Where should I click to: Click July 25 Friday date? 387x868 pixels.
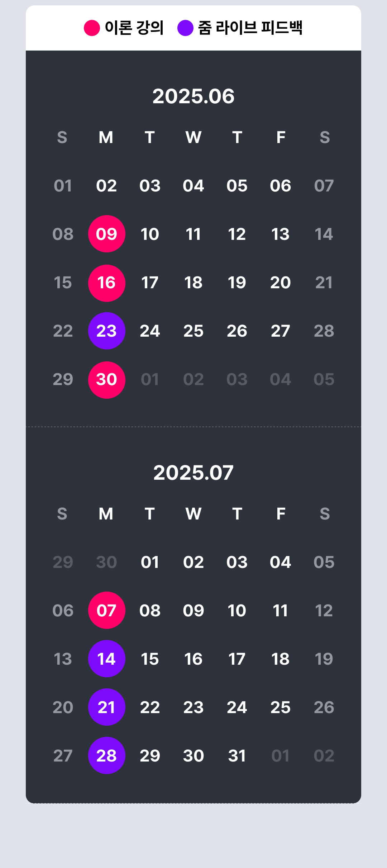click(x=280, y=707)
